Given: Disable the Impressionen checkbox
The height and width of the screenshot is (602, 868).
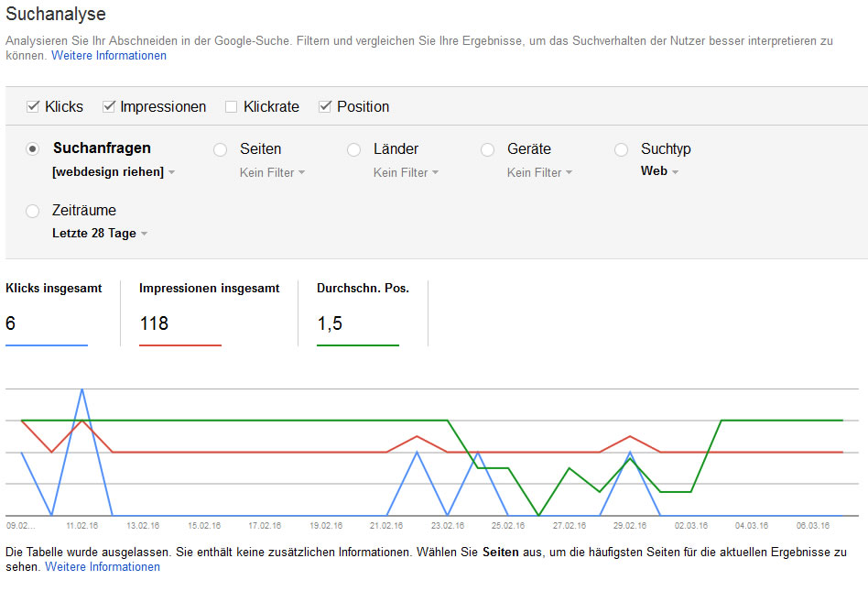Looking at the screenshot, I should 109,106.
